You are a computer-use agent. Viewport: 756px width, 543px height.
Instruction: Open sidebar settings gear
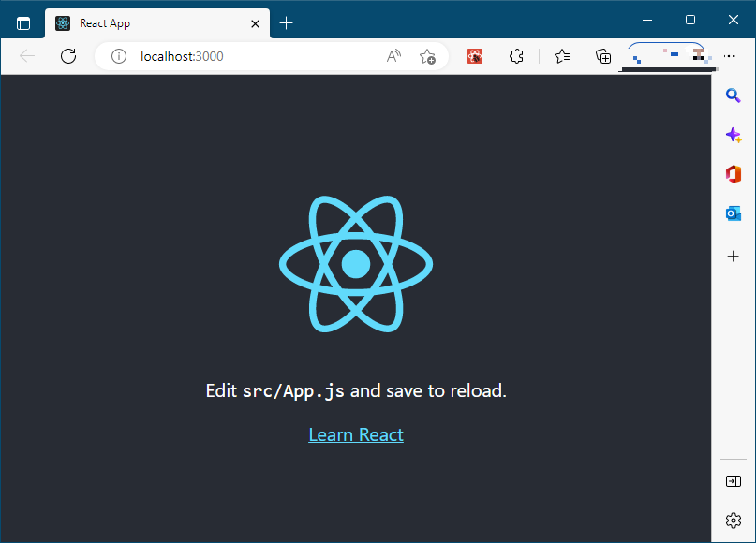pyautogui.click(x=734, y=521)
